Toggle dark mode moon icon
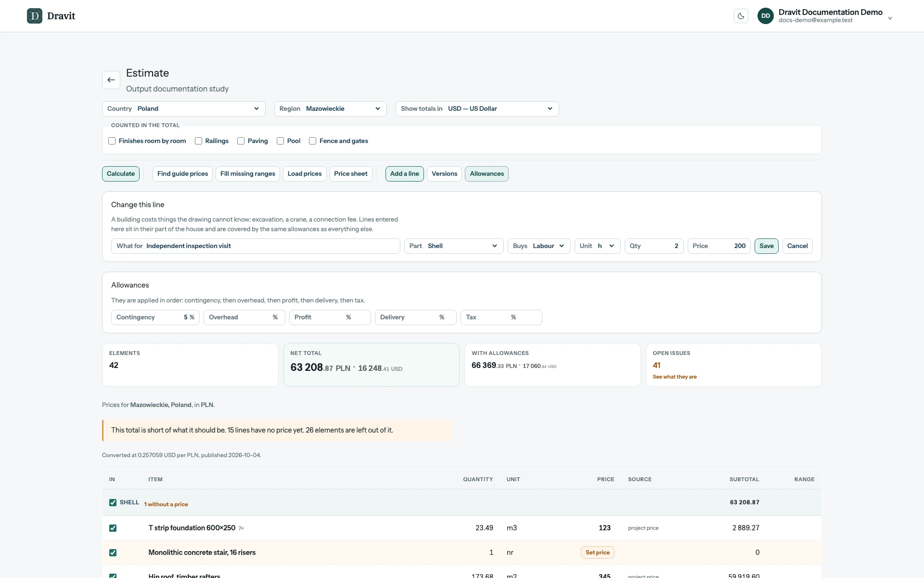The height and width of the screenshot is (578, 924). tap(741, 16)
